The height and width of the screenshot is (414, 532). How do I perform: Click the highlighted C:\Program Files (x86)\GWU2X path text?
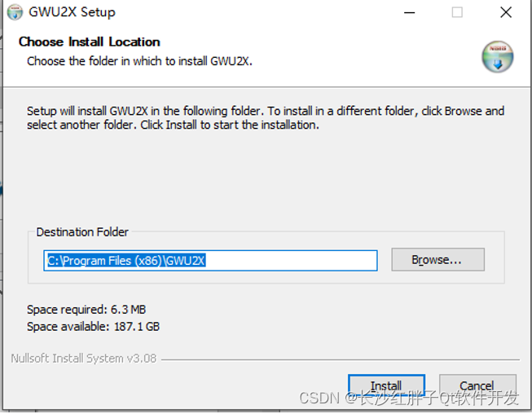point(126,261)
